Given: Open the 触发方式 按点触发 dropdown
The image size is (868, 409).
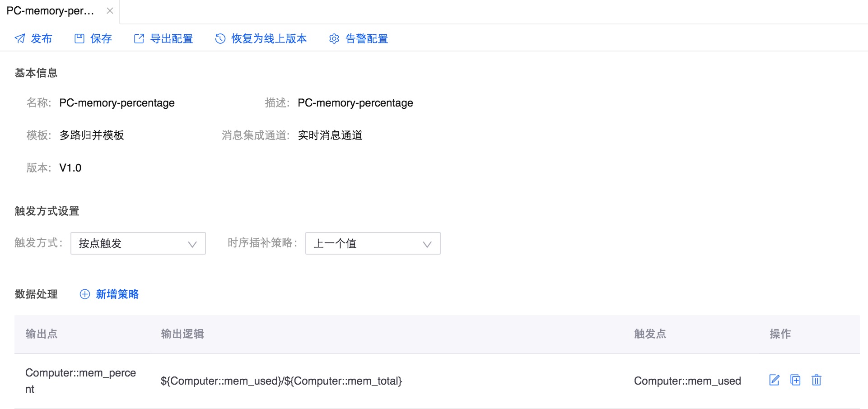Looking at the screenshot, I should [138, 243].
